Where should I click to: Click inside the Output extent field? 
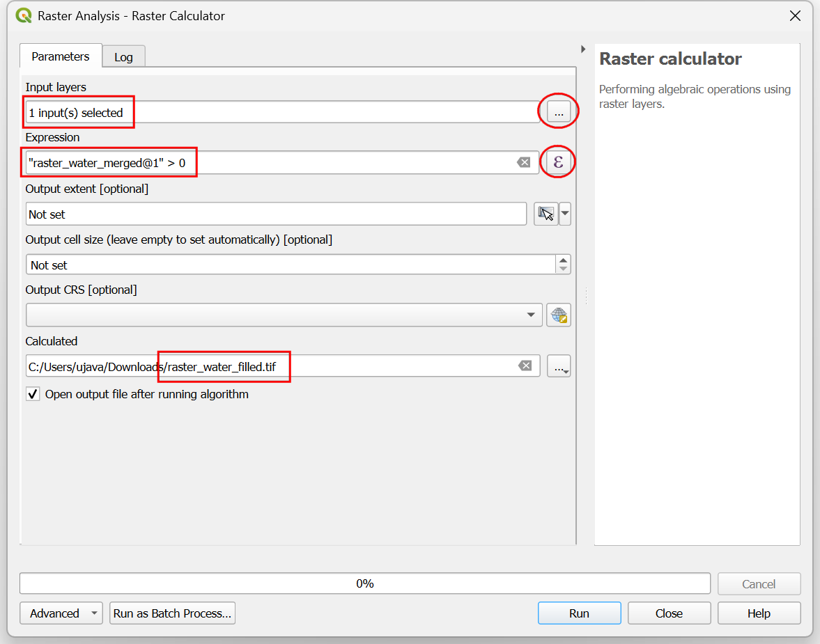coord(275,214)
